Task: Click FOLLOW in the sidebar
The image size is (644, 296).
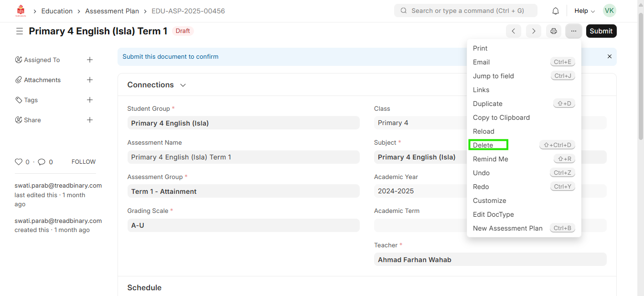Action: pos(84,162)
